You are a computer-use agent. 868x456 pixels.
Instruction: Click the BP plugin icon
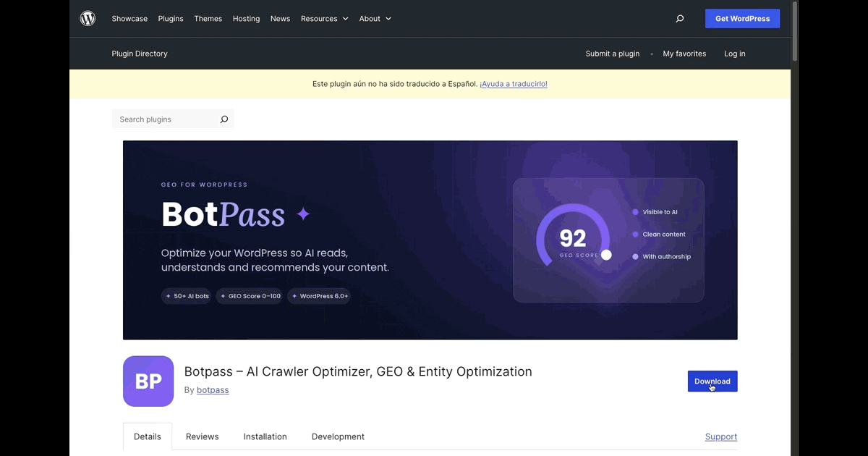pyautogui.click(x=148, y=381)
